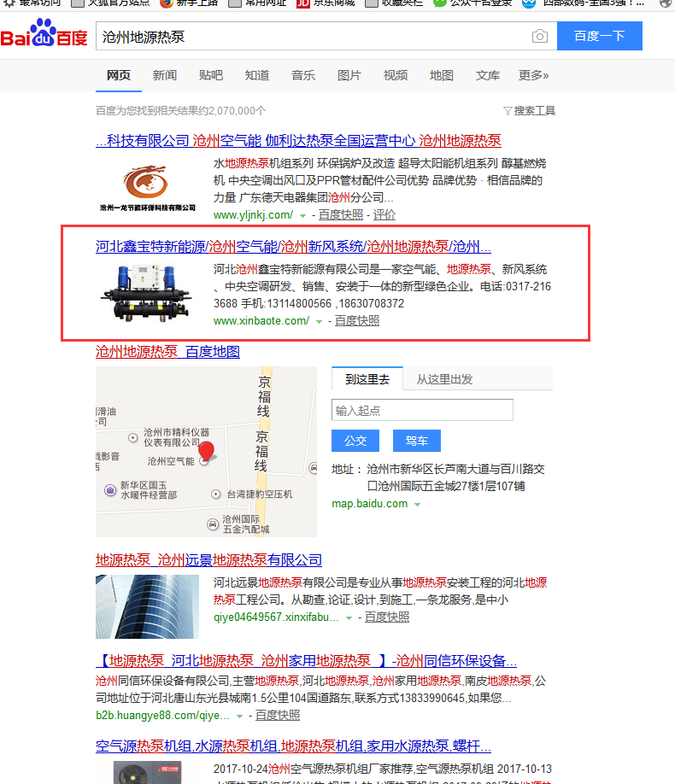The height and width of the screenshot is (784, 675).
Task: Click the red 沧州地源热泵 text in the first result title
Action: coord(460,141)
